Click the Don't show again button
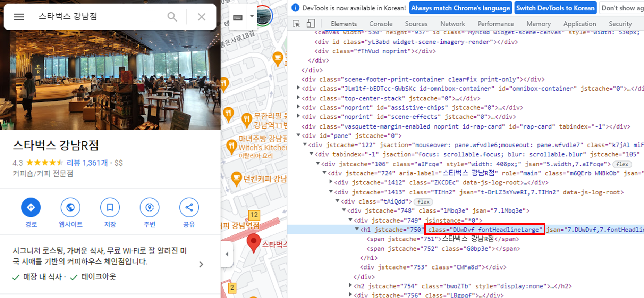 [x=622, y=8]
